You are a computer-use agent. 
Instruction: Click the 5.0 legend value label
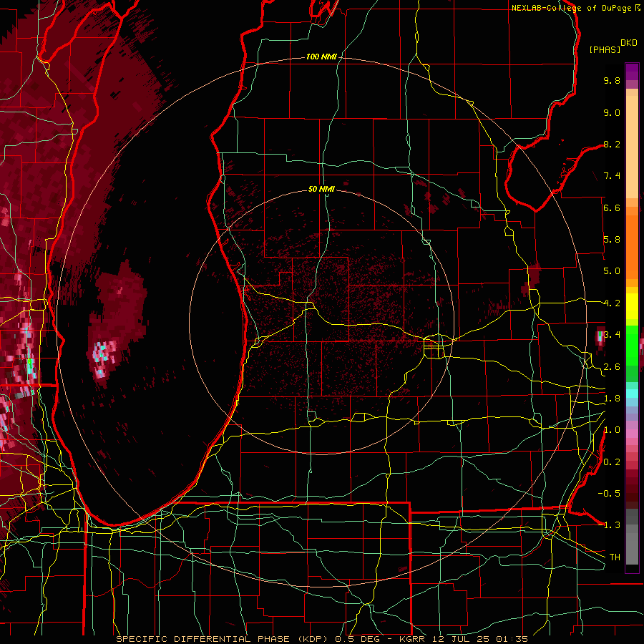[x=612, y=271]
